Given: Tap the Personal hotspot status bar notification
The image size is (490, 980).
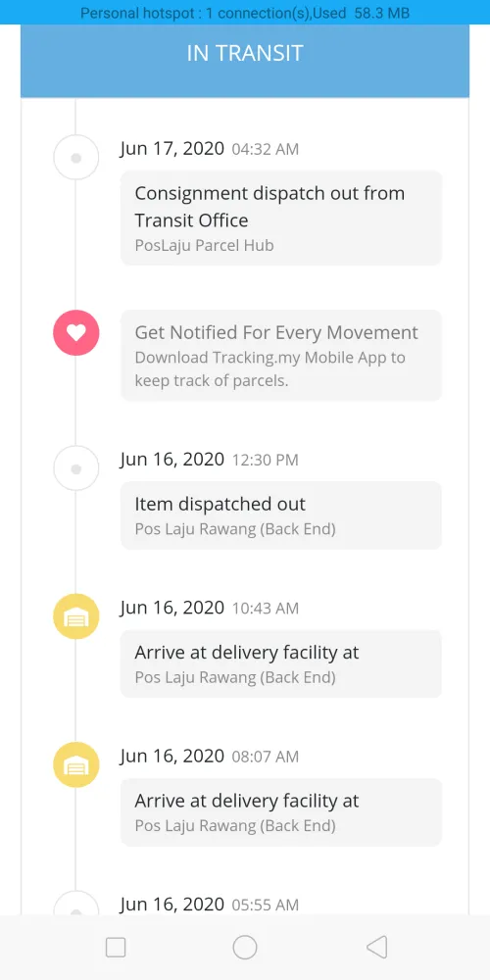Looking at the screenshot, I should tap(245, 13).
